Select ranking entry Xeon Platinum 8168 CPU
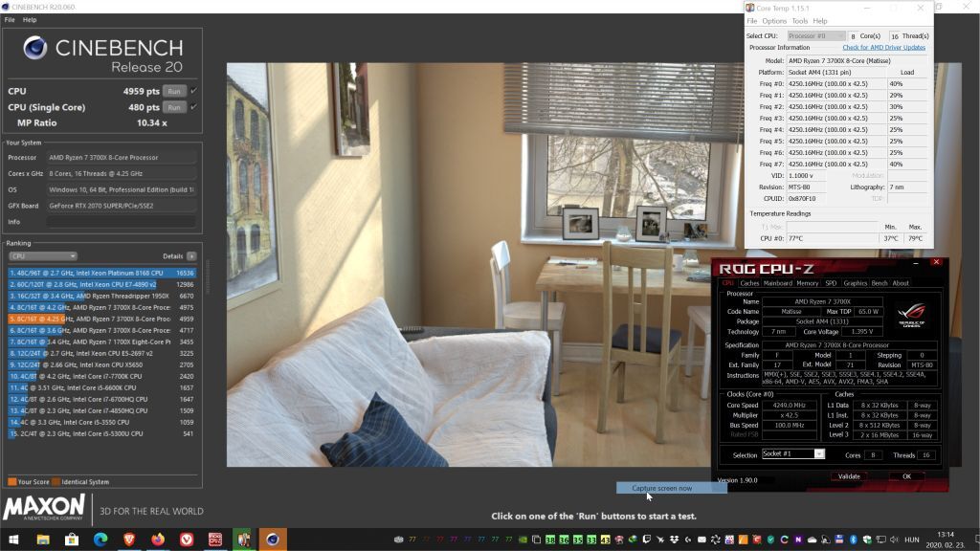 click(x=101, y=273)
